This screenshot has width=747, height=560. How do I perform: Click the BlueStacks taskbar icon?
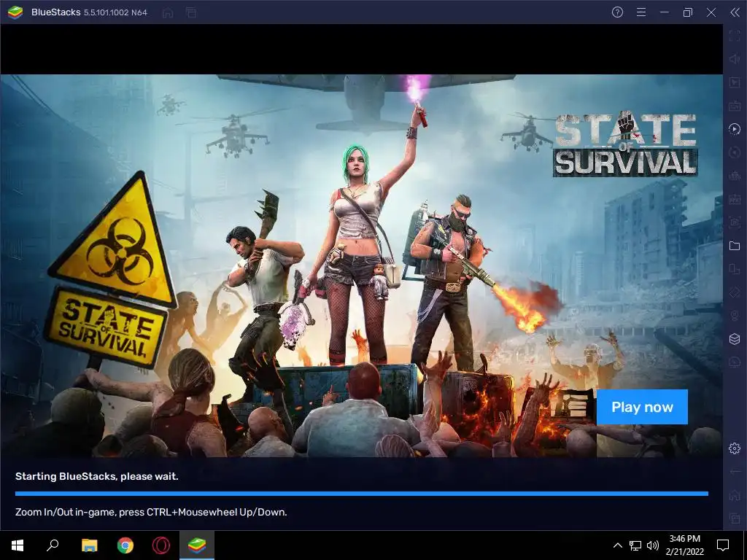click(x=197, y=545)
